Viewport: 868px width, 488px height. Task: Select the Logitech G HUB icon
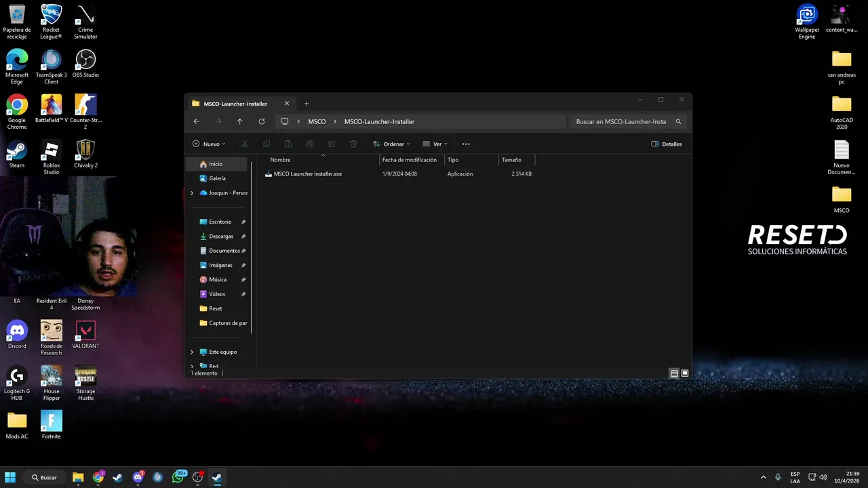(17, 383)
